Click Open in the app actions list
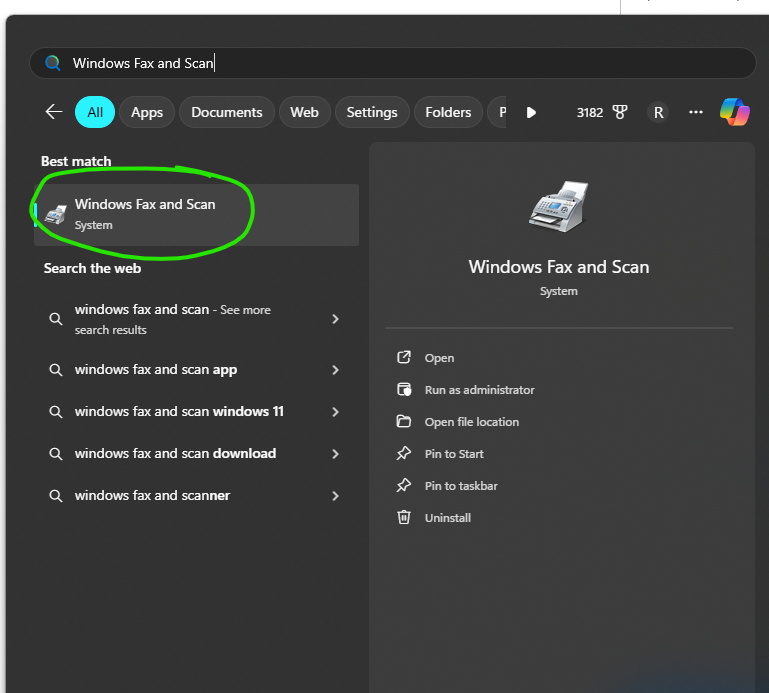Viewport: 769px width, 693px height. [439, 358]
